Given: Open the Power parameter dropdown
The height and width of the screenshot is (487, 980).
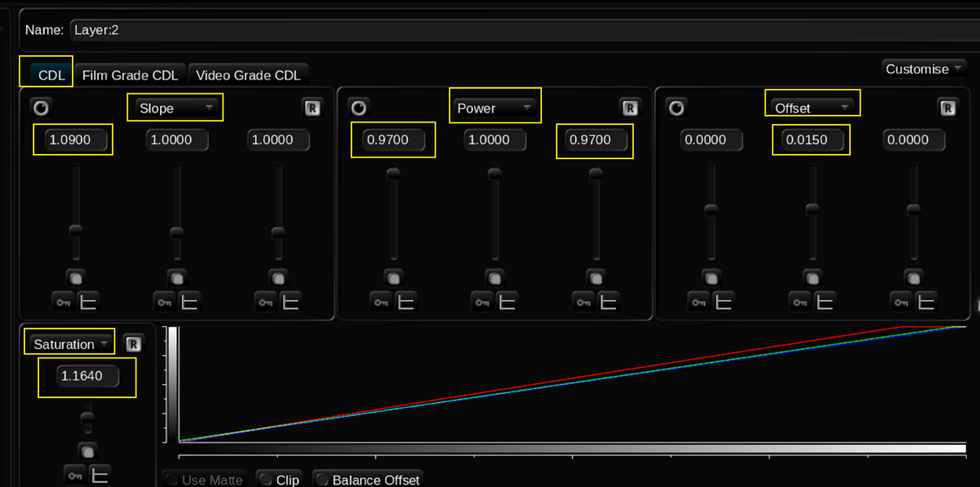Looking at the screenshot, I should coord(494,108).
